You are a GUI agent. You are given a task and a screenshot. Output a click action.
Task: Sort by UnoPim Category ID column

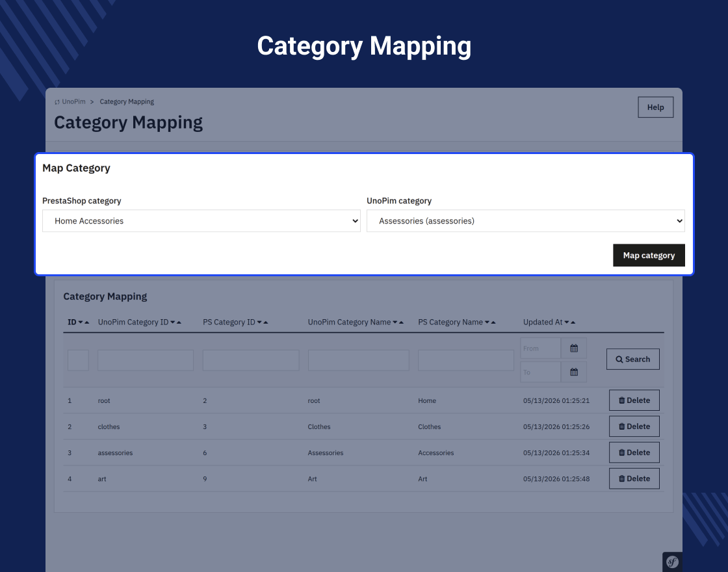coord(139,322)
